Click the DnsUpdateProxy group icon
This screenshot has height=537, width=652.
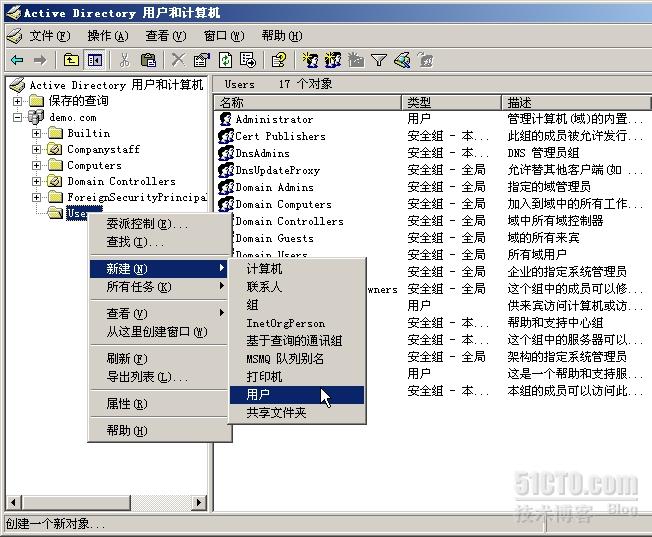click(226, 170)
